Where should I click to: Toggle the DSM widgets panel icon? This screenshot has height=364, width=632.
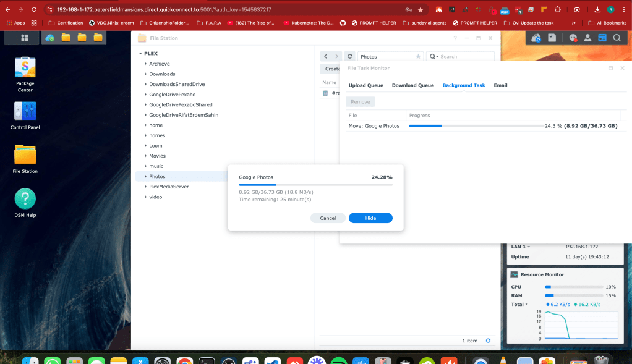coord(602,38)
